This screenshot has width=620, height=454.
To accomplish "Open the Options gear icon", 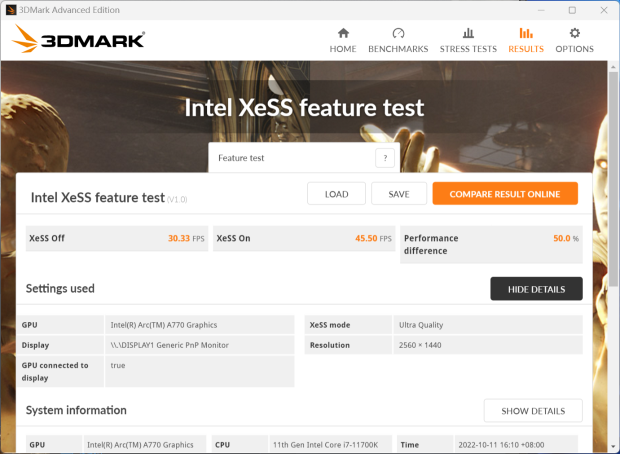I will (575, 33).
